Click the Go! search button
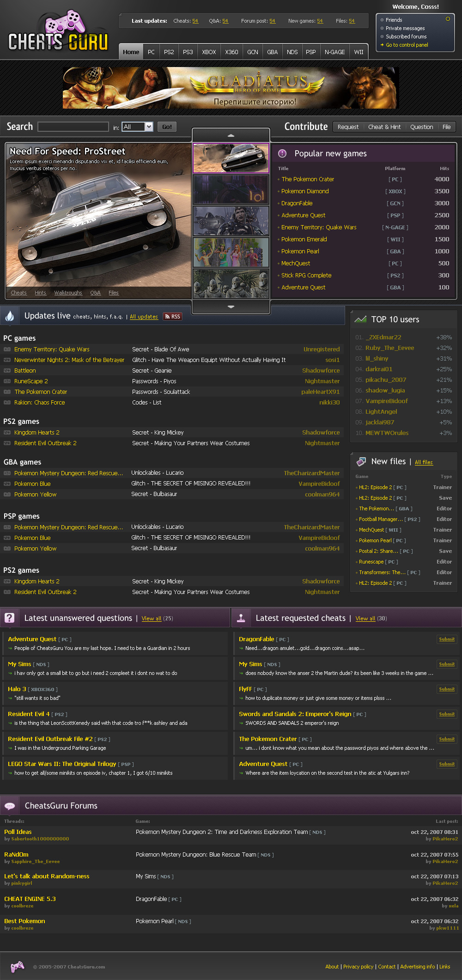The width and height of the screenshot is (462, 980). coord(167,127)
